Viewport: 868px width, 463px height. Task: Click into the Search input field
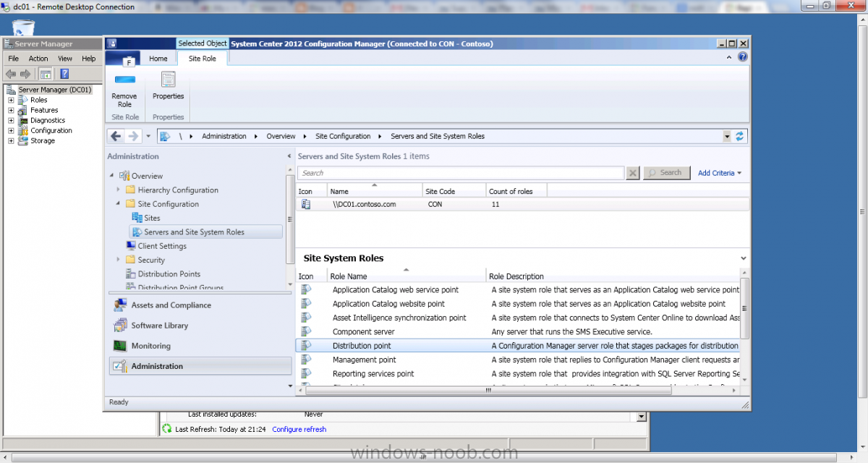pyautogui.click(x=461, y=173)
